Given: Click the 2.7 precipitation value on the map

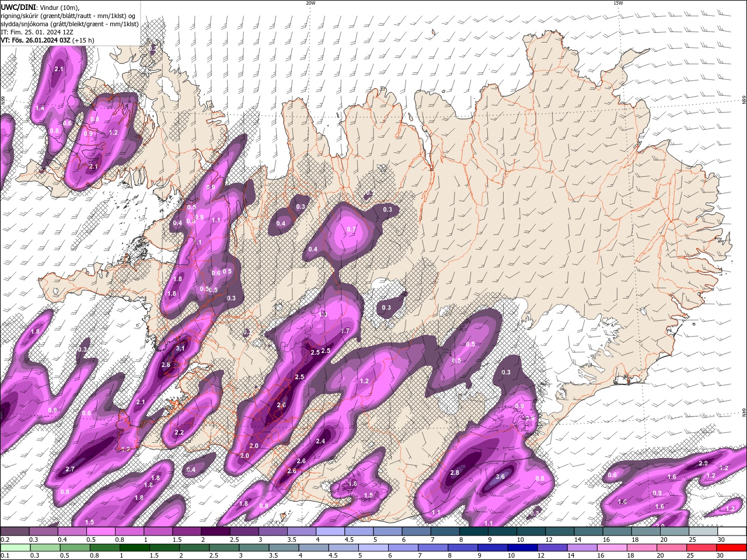Looking at the screenshot, I should point(70,469).
